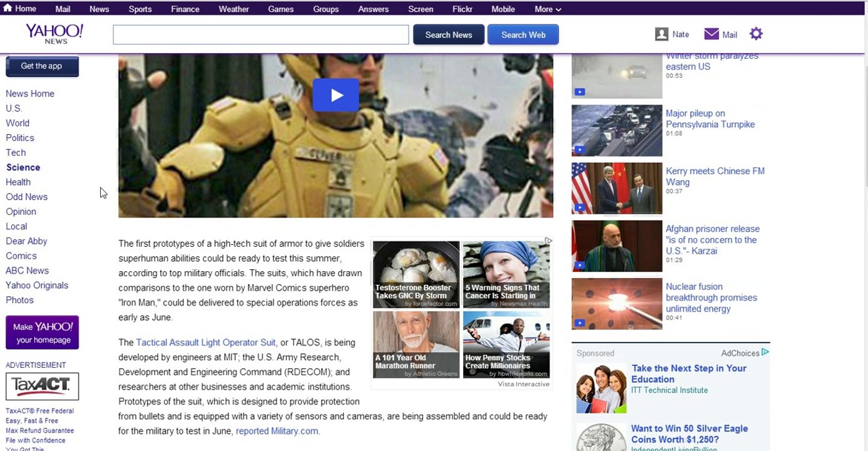This screenshot has height=451, width=868.
Task: Click the Search Web button
Action: [x=523, y=34]
